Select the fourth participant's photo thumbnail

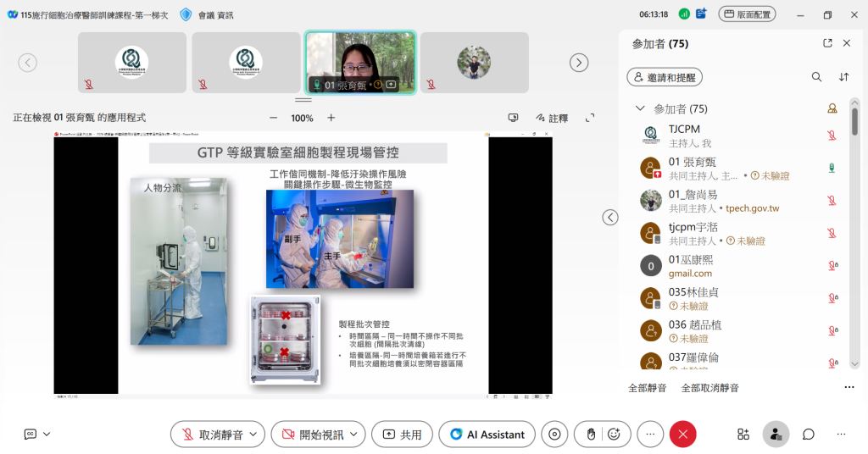474,62
